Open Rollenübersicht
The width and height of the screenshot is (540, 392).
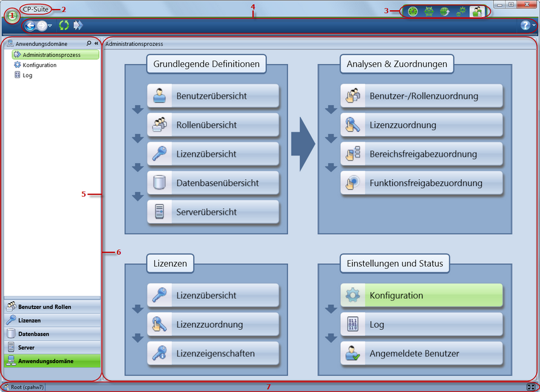(213, 125)
